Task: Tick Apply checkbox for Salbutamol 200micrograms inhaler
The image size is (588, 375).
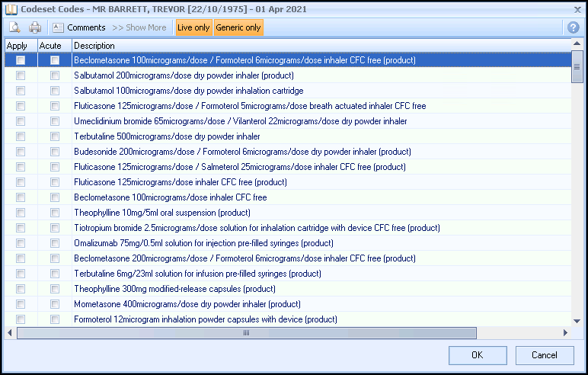Action: [21, 75]
